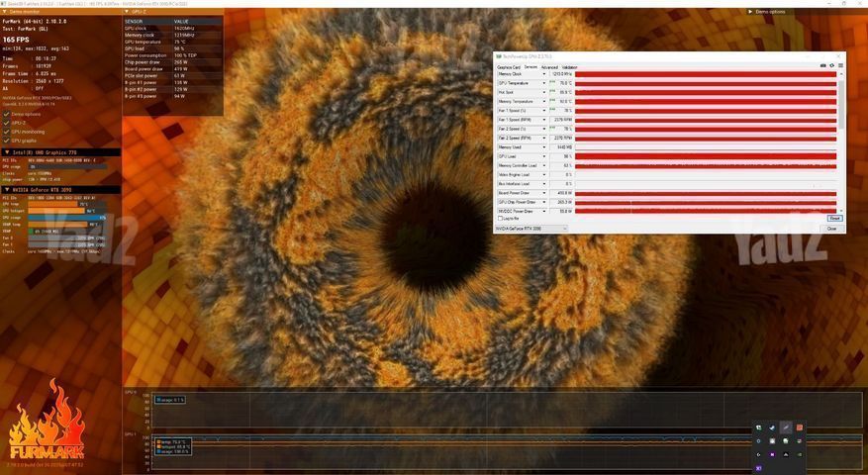Click the GPU-Z scrollbar up arrow

click(841, 73)
